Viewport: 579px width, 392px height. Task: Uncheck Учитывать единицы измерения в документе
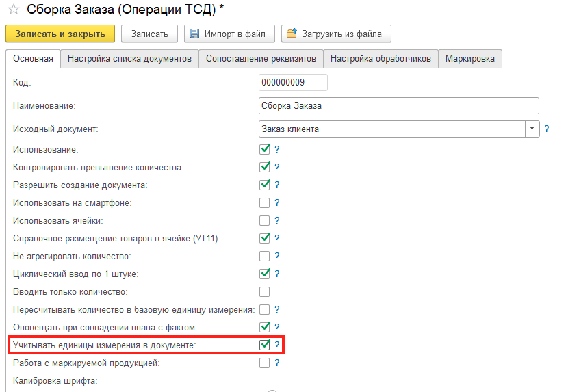(264, 345)
